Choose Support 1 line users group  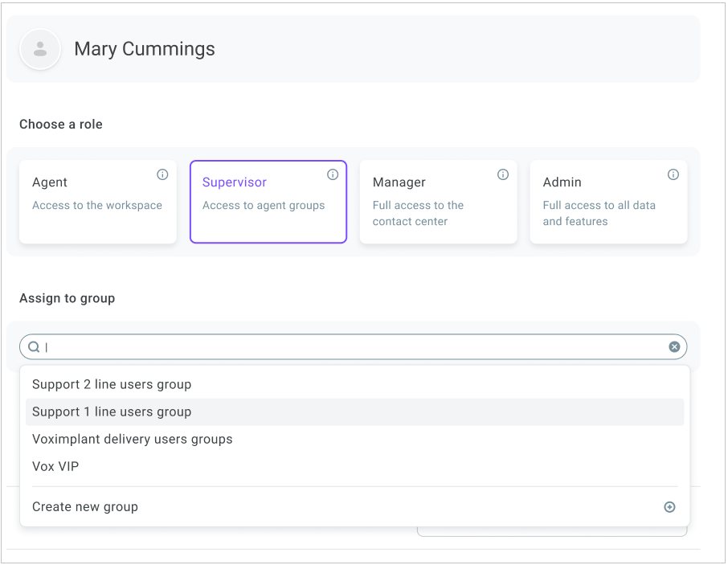(354, 411)
